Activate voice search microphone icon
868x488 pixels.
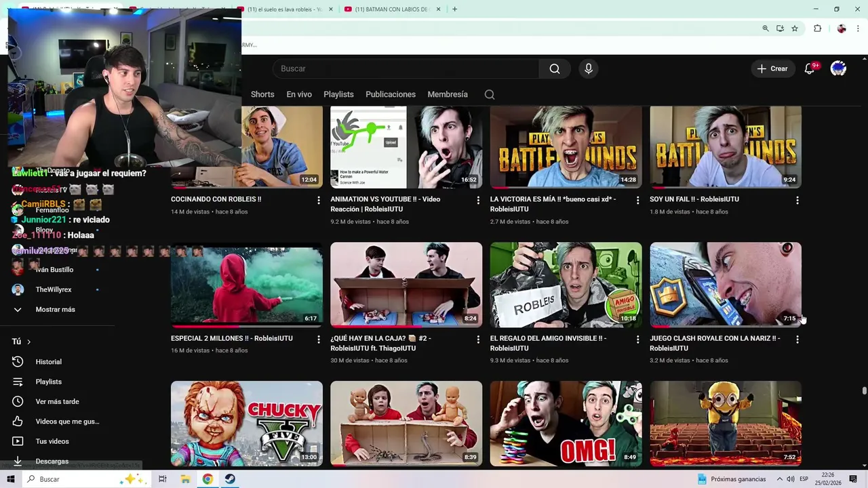pos(589,68)
